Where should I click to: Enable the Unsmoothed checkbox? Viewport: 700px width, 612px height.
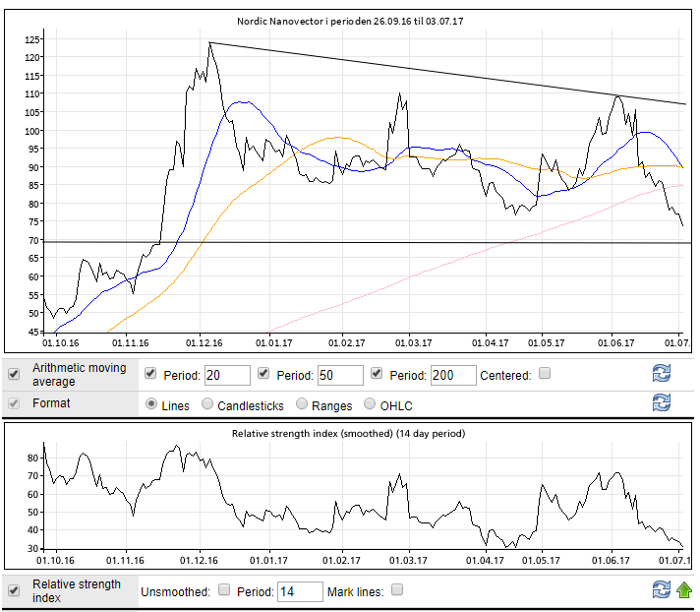tap(224, 589)
